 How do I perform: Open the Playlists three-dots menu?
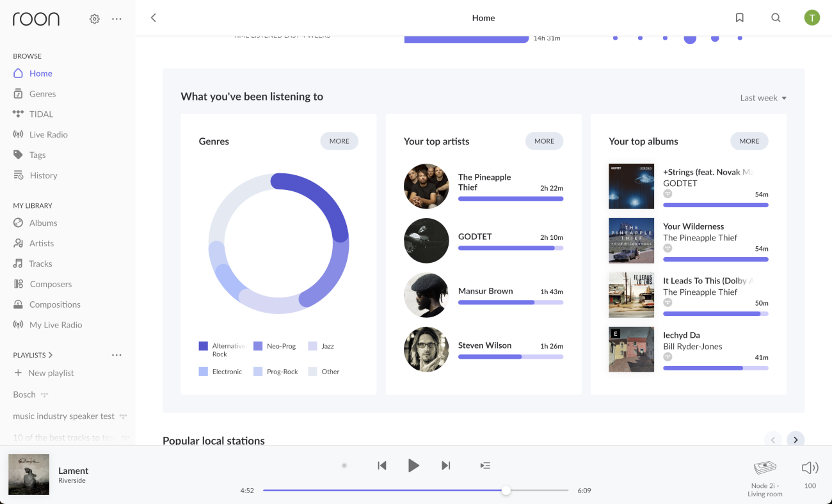pyautogui.click(x=116, y=355)
